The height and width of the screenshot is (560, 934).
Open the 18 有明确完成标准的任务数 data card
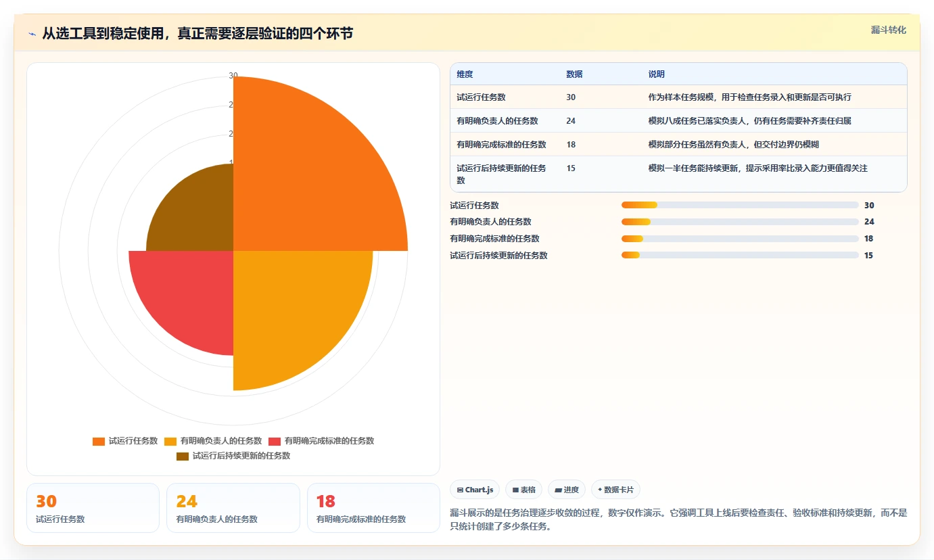coord(373,508)
